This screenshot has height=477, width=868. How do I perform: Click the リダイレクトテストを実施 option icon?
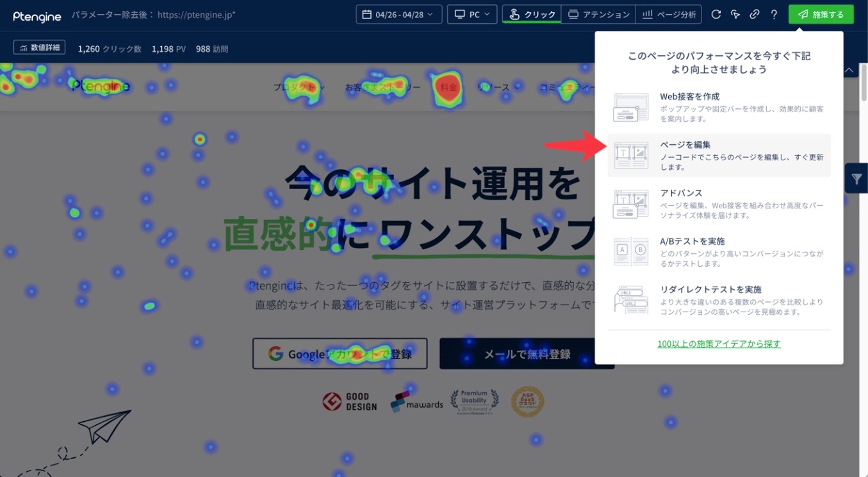631,299
